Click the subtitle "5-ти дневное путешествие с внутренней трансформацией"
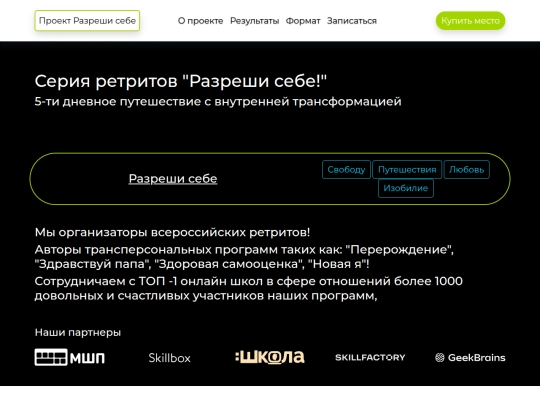 click(218, 102)
